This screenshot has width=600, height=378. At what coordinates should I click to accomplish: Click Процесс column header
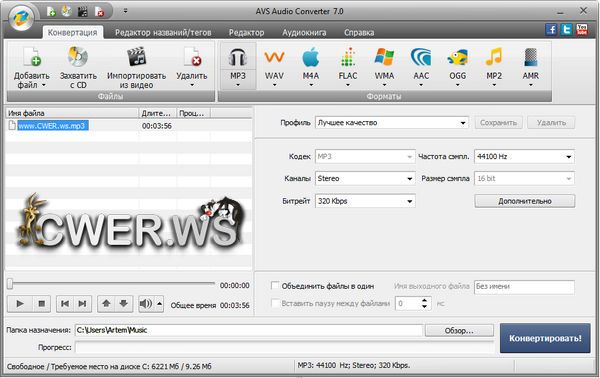pos(194,113)
